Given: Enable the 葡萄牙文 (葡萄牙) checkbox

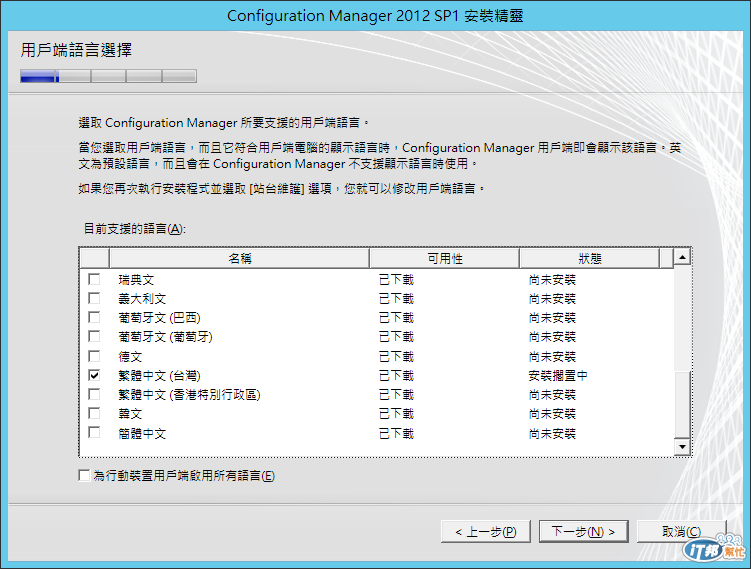Looking at the screenshot, I should click(94, 337).
